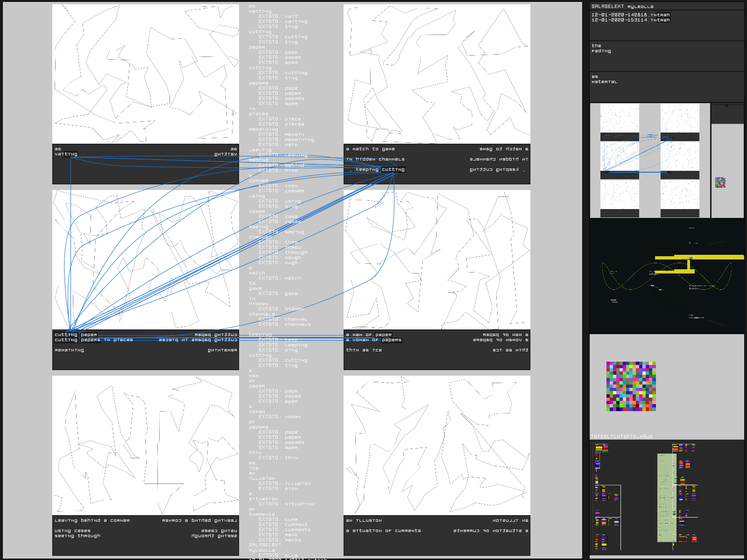Click 'a situation of currents' caption
Screen dimensions: 747x560
click(383, 531)
